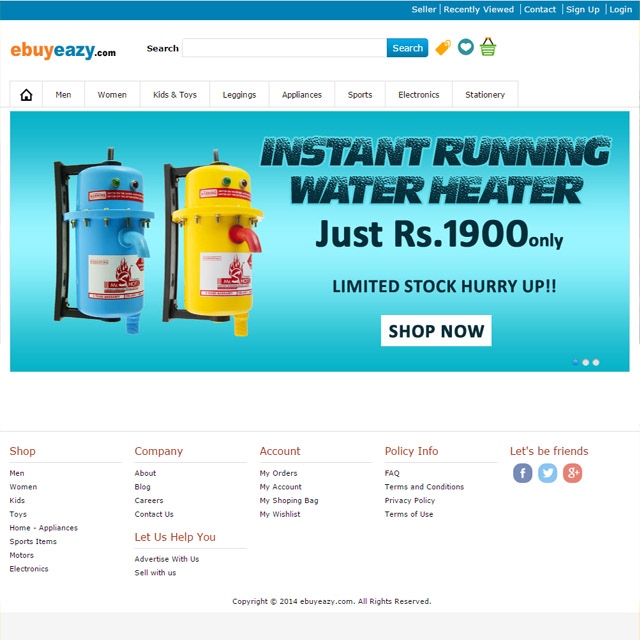
Task: Open the Electronics category menu
Action: (419, 95)
